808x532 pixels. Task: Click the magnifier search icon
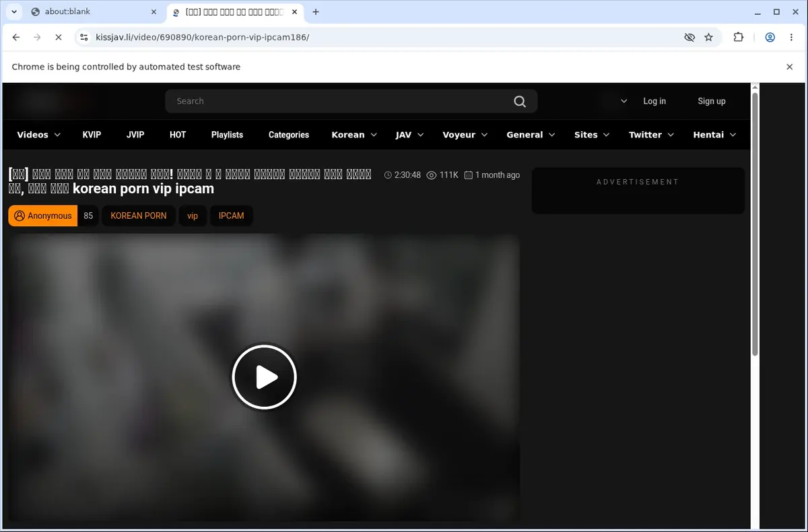tap(520, 101)
